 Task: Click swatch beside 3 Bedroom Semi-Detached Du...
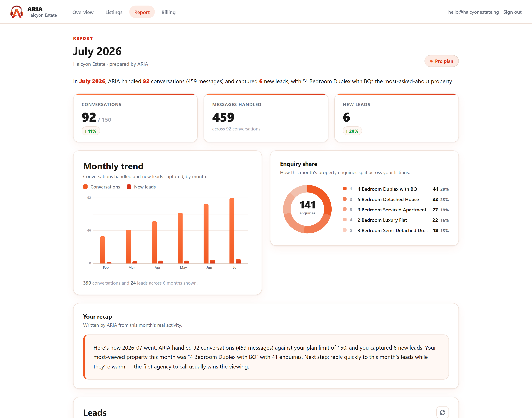pyautogui.click(x=345, y=230)
